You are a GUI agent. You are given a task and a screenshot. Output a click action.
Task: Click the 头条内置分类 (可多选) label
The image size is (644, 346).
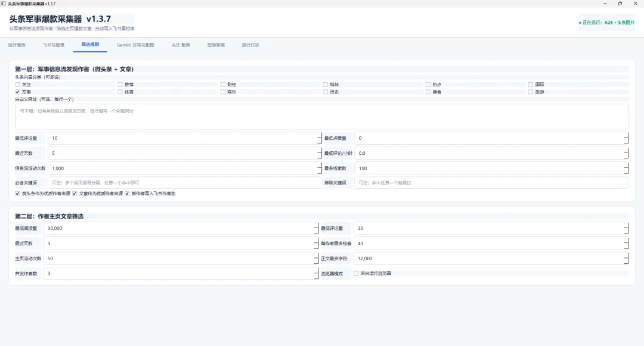[x=38, y=77]
